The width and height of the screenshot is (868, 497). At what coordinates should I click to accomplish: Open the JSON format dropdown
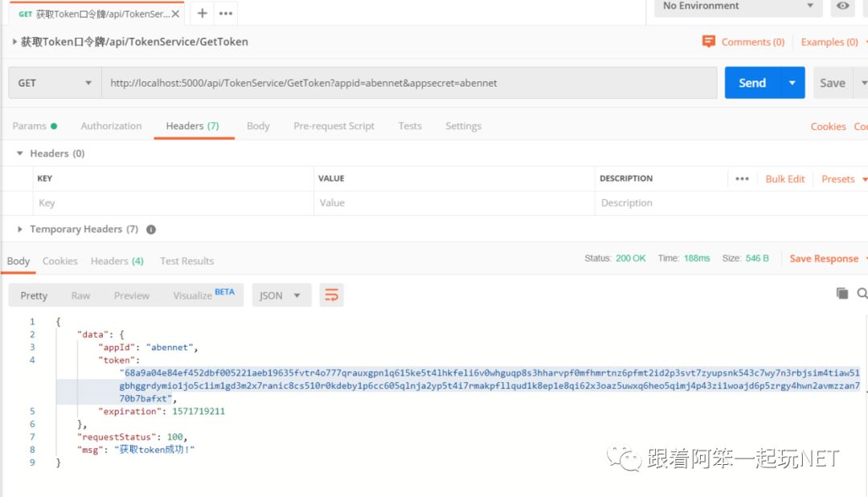281,295
